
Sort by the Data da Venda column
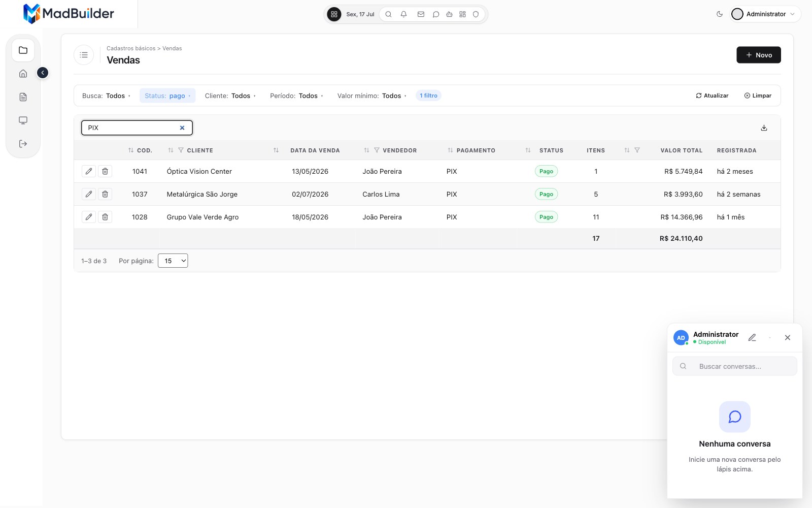tap(276, 150)
